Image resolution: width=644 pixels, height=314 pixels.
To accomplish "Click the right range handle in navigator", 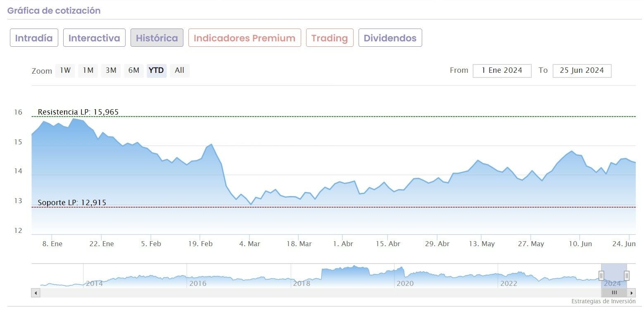I will pyautogui.click(x=627, y=275).
